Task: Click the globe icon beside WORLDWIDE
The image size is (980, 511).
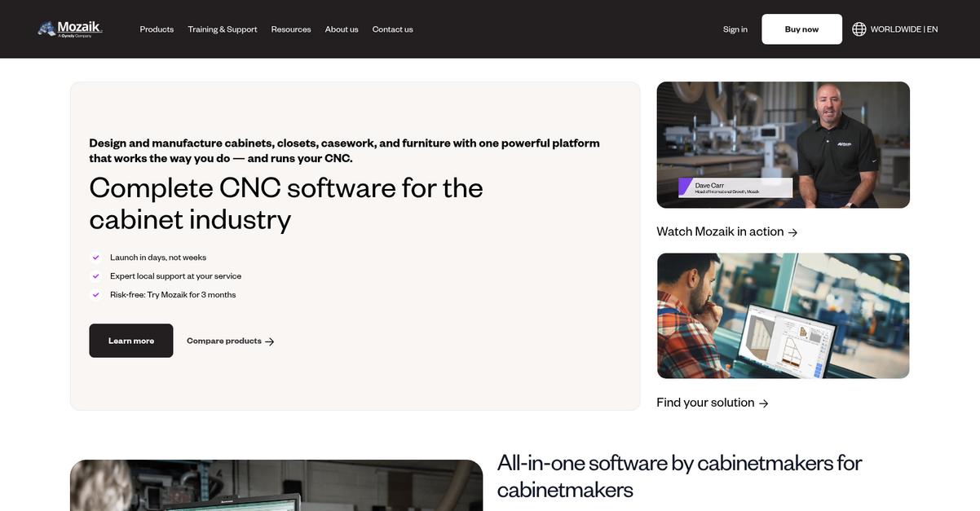Action: click(x=859, y=29)
